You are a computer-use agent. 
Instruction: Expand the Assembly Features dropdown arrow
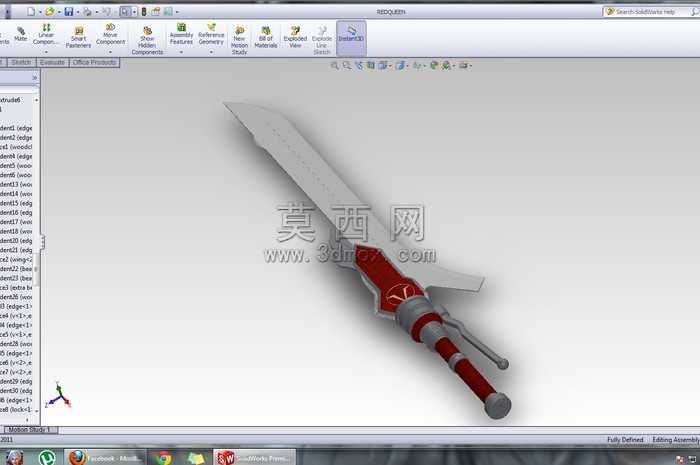pos(181,52)
